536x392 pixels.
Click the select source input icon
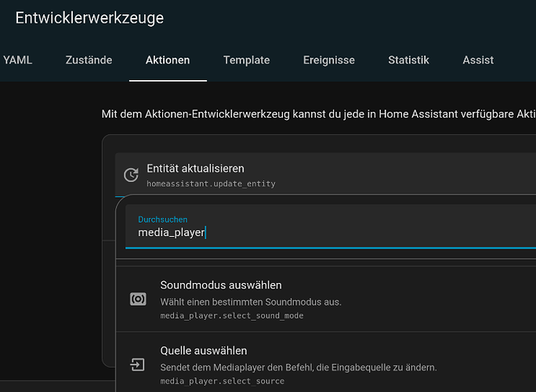click(x=137, y=365)
